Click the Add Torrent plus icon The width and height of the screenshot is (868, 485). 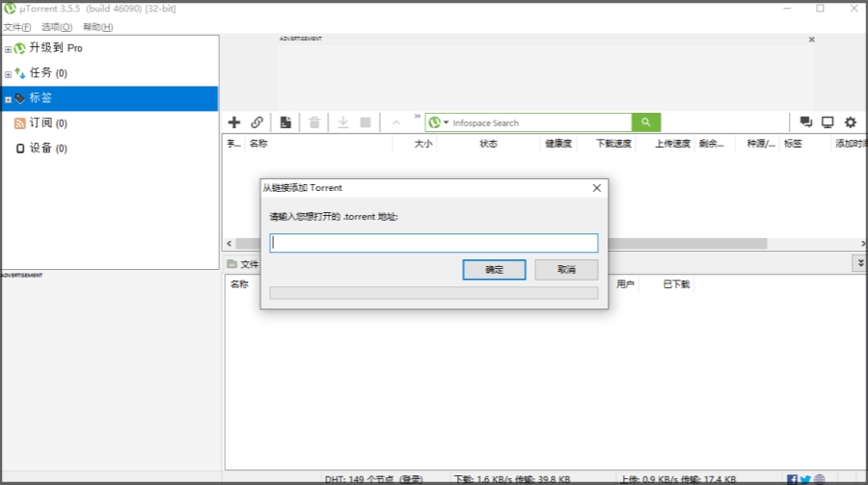(234, 122)
